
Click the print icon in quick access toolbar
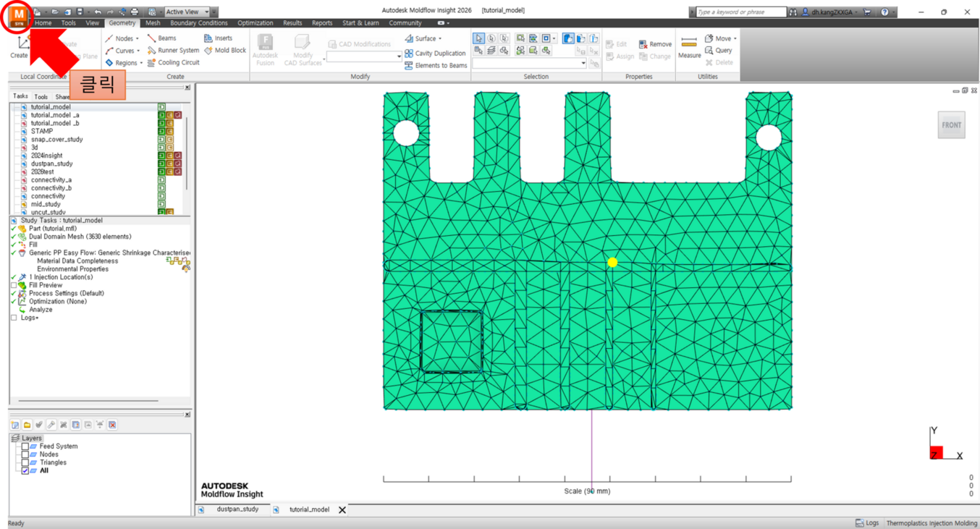[x=134, y=12]
